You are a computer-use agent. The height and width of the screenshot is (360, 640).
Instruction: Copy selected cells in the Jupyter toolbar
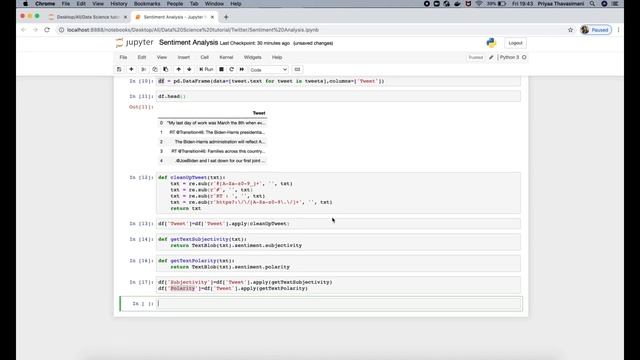pos(155,69)
